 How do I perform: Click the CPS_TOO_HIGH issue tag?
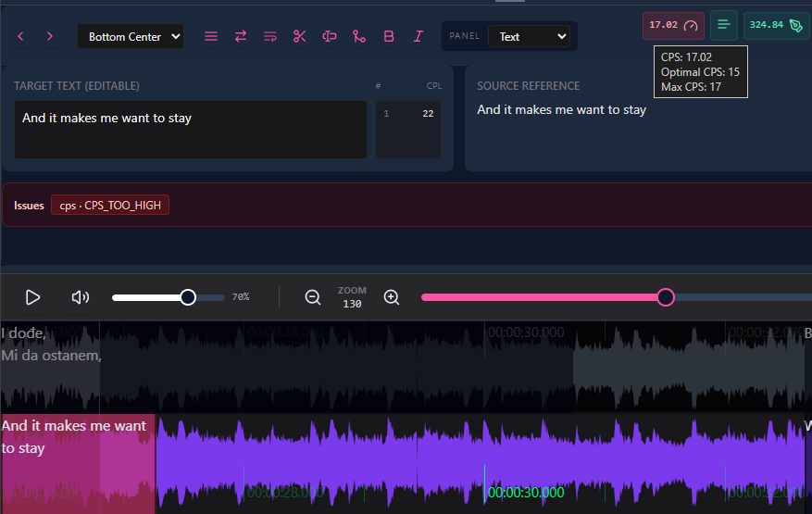pyautogui.click(x=110, y=206)
